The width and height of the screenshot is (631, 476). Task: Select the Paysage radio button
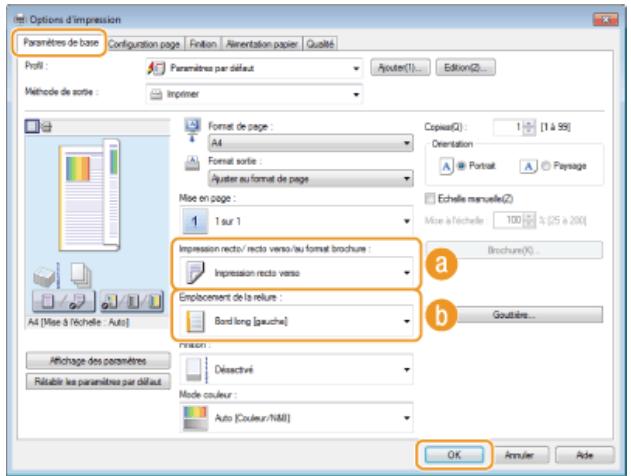[546, 166]
